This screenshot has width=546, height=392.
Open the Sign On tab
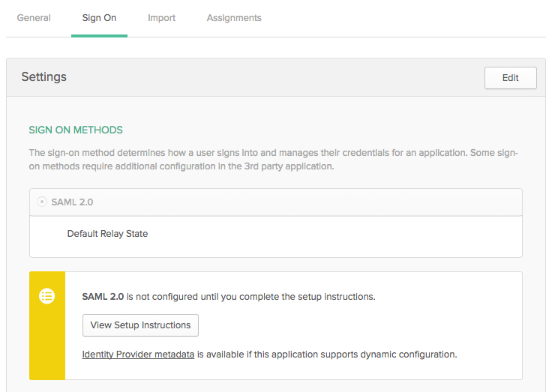[x=99, y=18]
